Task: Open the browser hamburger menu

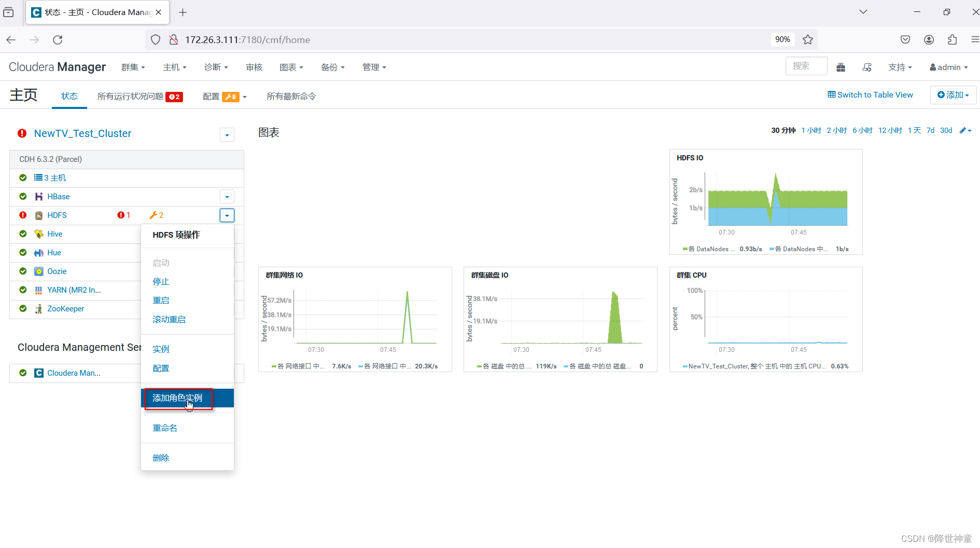Action: 975,39
